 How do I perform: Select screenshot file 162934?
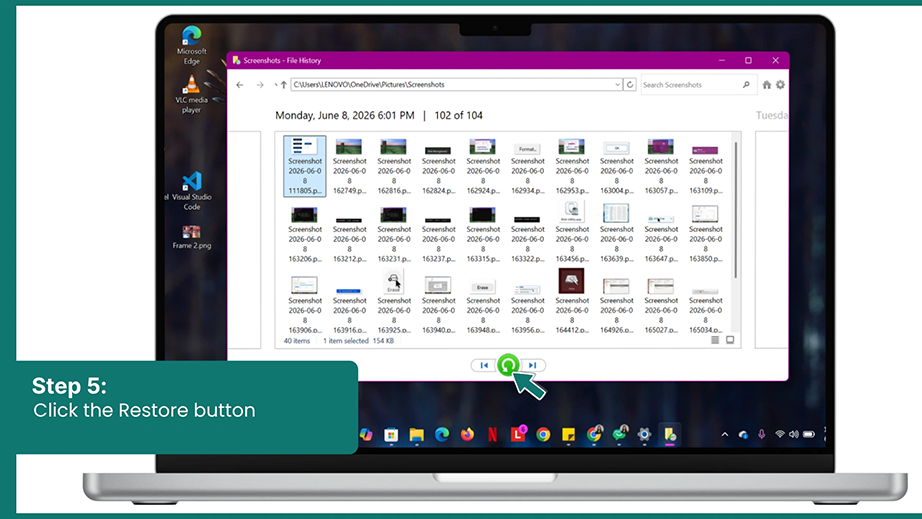527,166
